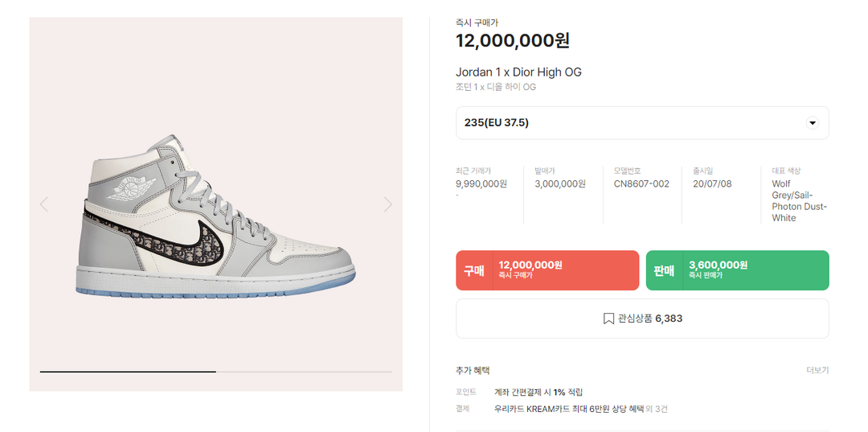Click the 계좌 간편결제 시 1% 적립 point benefit
Image resolution: width=868 pixels, height=432 pixels.
coord(538,392)
